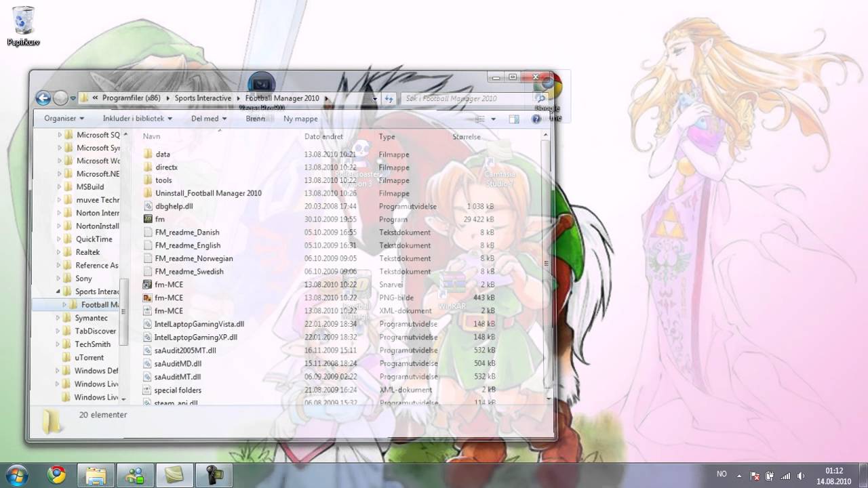This screenshot has height=488, width=868.
Task: Click the search field Søk i Football Manager 2010
Action: coord(468,99)
